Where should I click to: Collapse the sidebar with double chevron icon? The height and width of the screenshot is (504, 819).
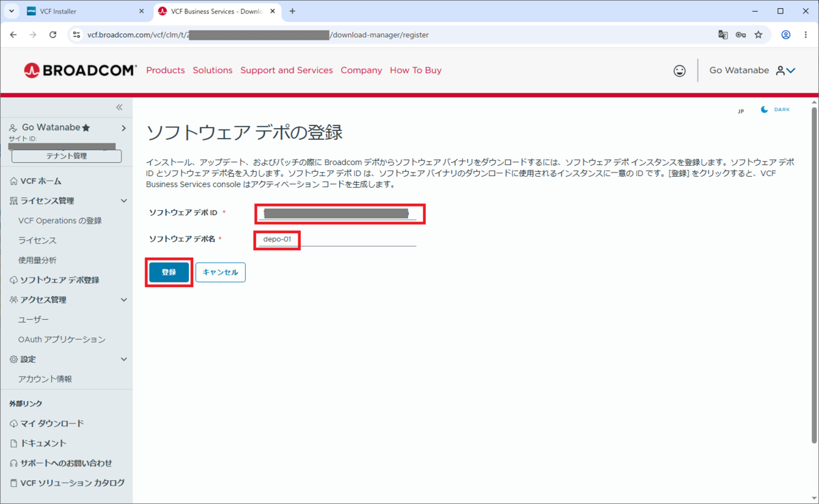119,107
